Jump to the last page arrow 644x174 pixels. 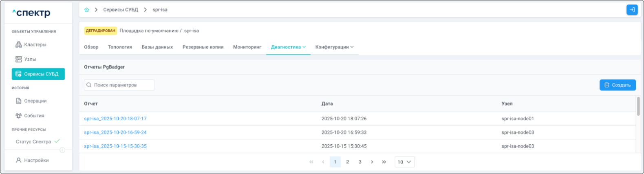384,162
